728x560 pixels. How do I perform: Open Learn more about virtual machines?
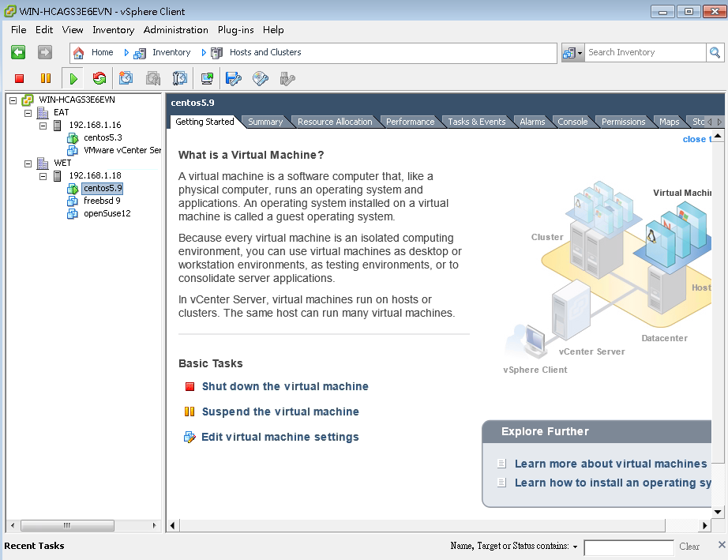tap(610, 464)
